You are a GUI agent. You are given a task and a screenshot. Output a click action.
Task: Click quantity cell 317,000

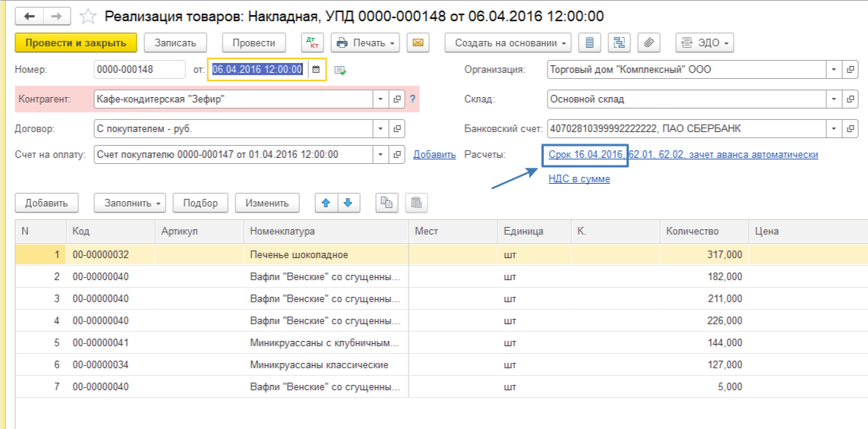[704, 254]
